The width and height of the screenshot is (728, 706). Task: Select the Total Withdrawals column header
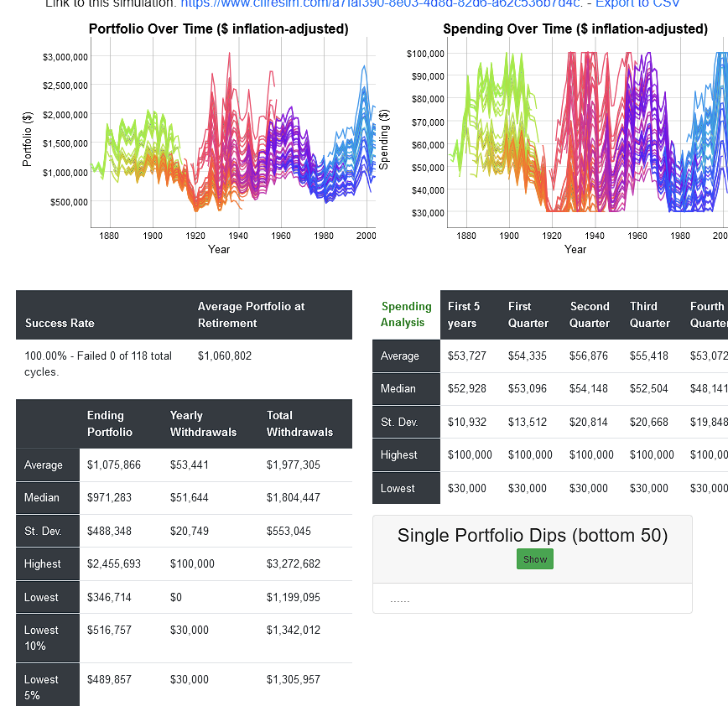299,423
